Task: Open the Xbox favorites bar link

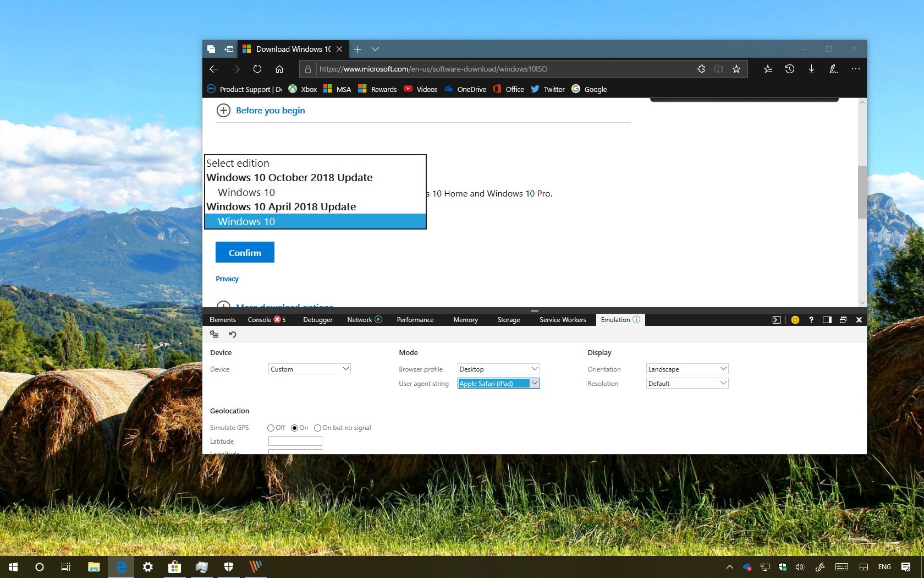Action: [302, 89]
